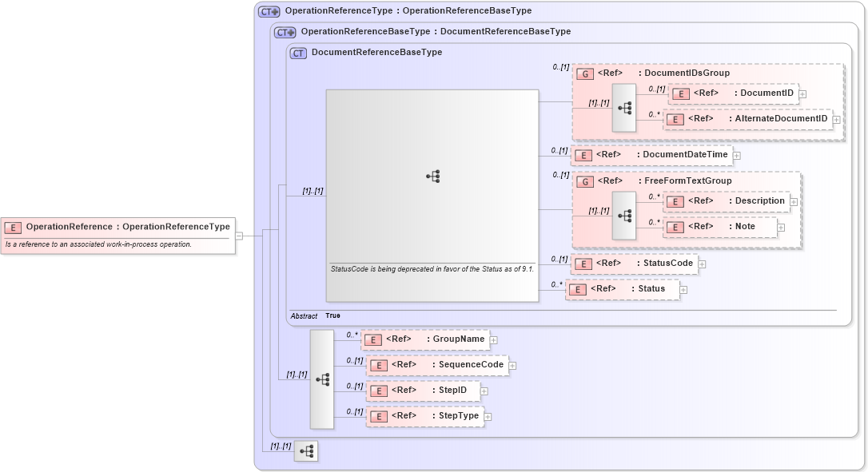The width and height of the screenshot is (868, 472).
Task: Select the G icon for DocumentIDsGroup
Action: 583,73
